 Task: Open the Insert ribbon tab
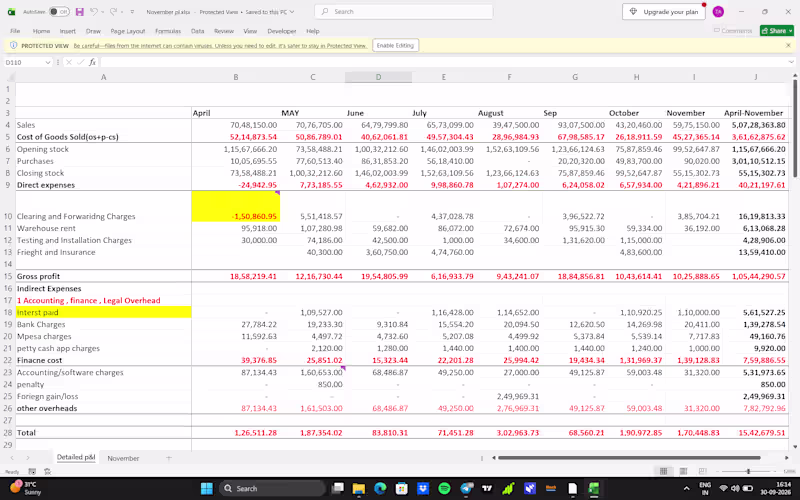pyautogui.click(x=67, y=31)
